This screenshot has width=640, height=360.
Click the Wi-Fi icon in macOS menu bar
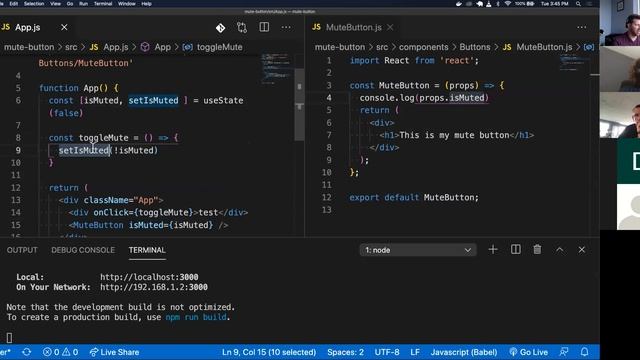(x=507, y=4)
